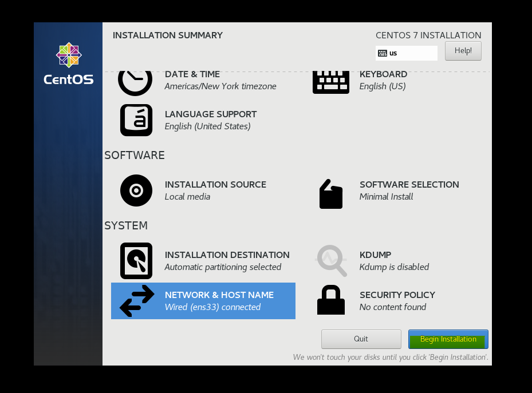Image resolution: width=532 pixels, height=393 pixels.
Task: Open the Language Support icon
Action: pyautogui.click(x=136, y=120)
